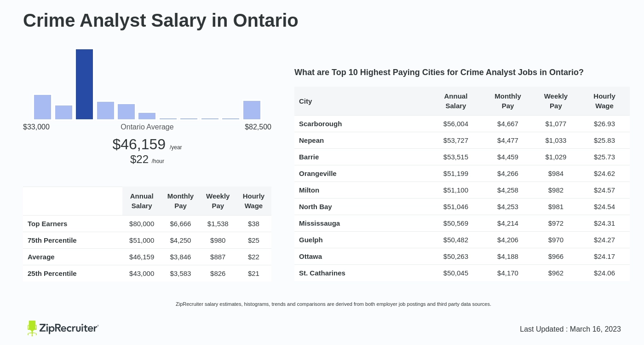Click Ottawa's $4,188 monthly pay
Image resolution: width=644 pixels, height=345 pixels.
[x=508, y=256]
